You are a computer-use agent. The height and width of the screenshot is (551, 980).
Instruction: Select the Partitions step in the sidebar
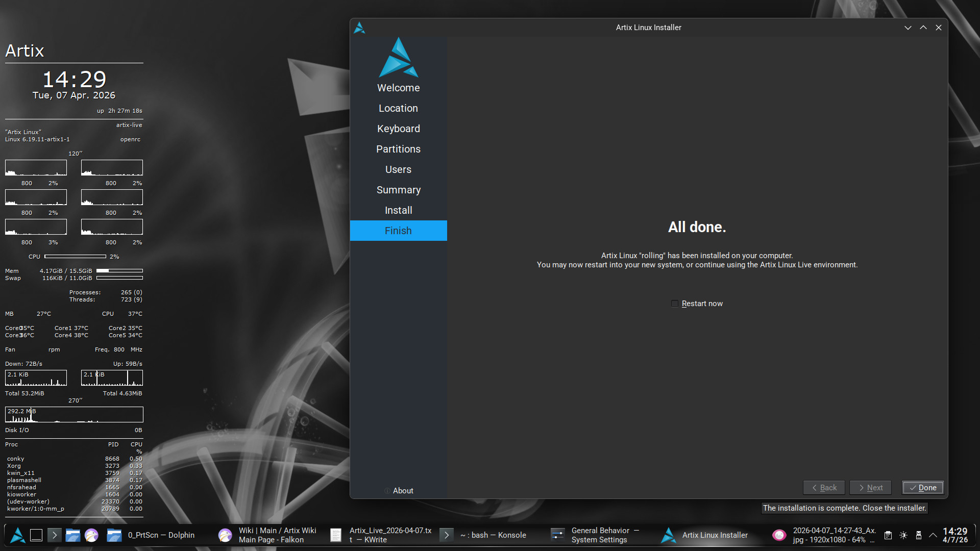coord(399,149)
